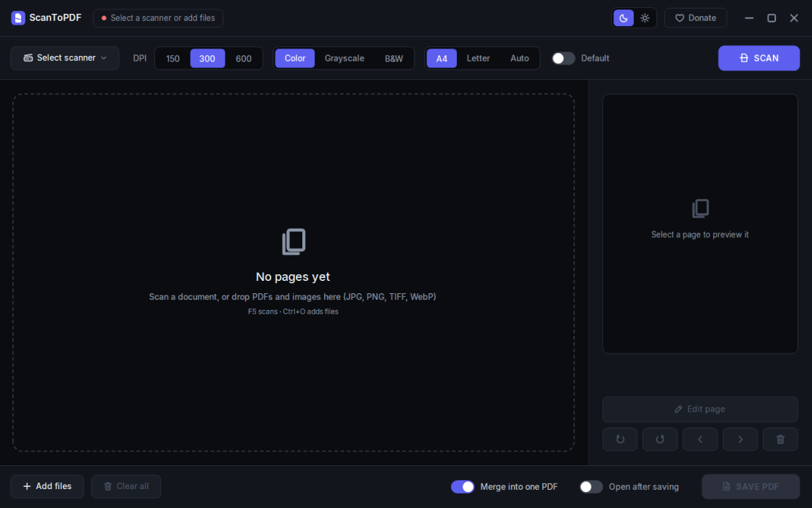The height and width of the screenshot is (508, 812).
Task: Click 'Select a page to preview it' text
Action: [700, 234]
